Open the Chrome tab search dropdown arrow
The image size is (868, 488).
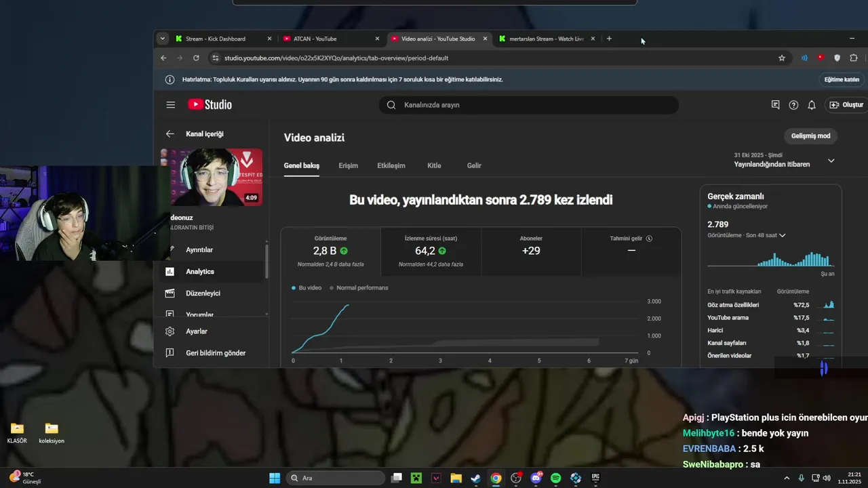162,39
